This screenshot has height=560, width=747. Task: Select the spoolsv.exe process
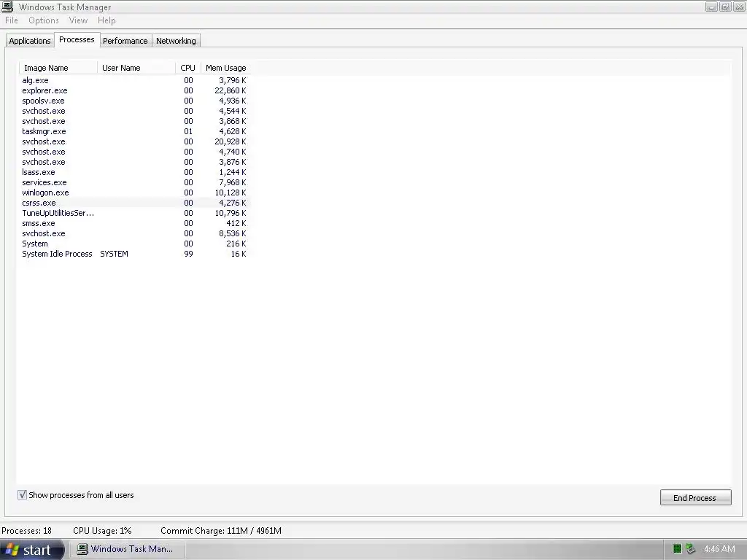[x=134, y=101]
